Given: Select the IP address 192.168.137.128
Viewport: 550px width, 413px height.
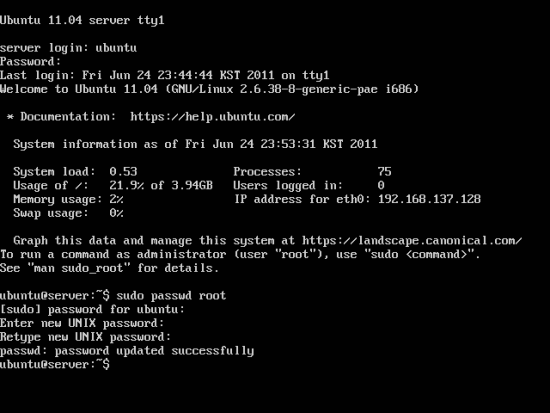Looking at the screenshot, I should [429, 199].
